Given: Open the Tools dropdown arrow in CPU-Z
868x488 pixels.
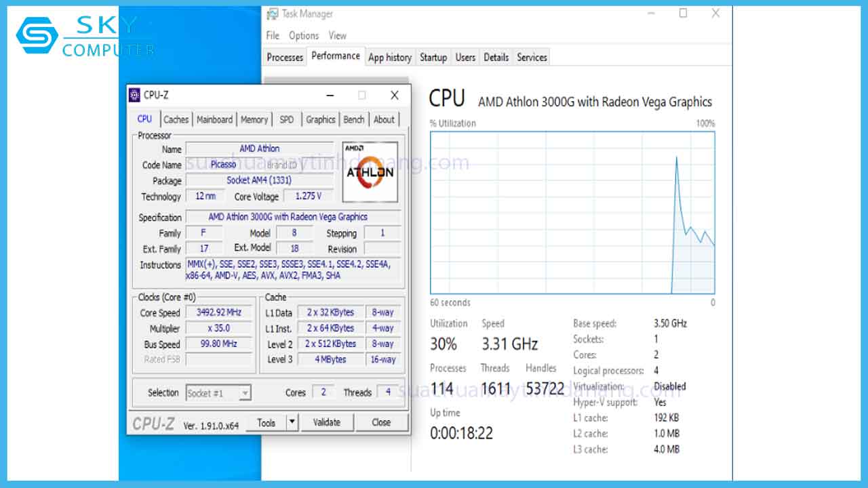Looking at the screenshot, I should pos(292,422).
